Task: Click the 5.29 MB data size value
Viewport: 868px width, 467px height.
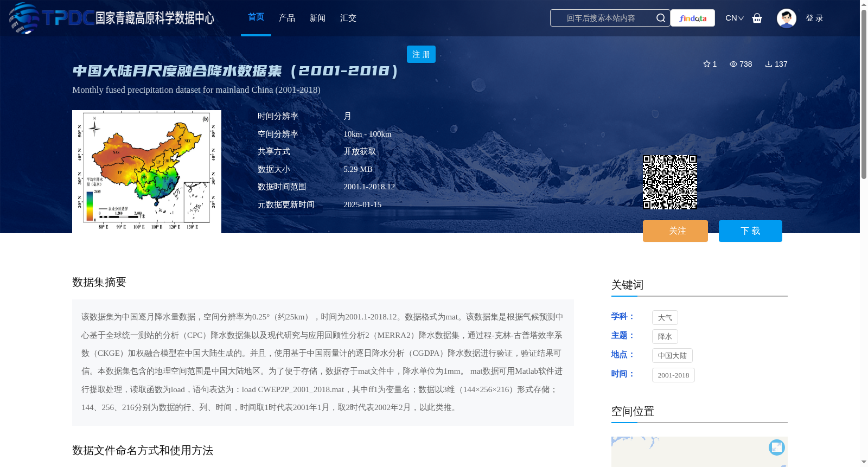Action: pos(358,169)
